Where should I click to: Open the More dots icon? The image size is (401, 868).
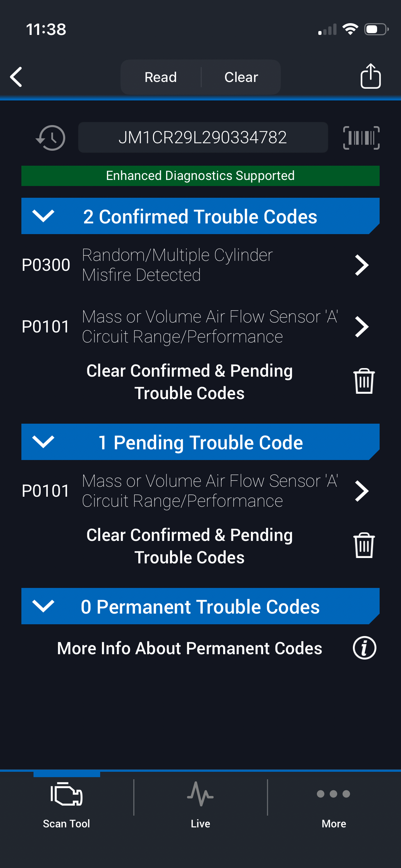point(334,794)
